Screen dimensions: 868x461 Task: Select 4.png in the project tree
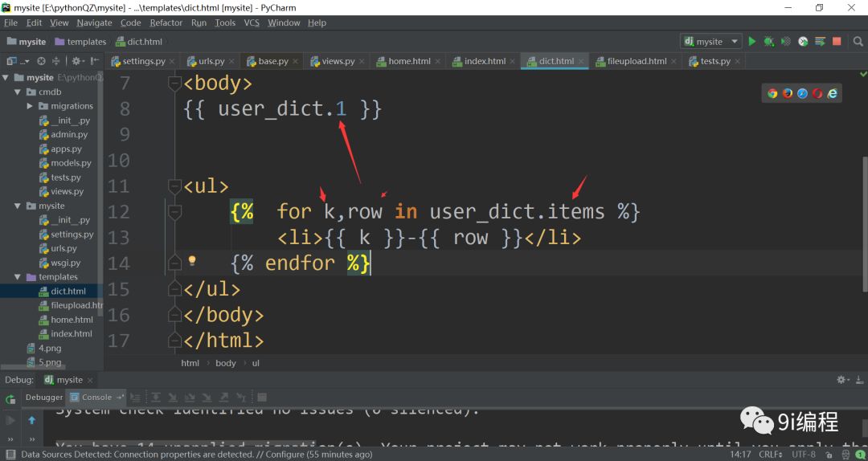click(x=50, y=348)
